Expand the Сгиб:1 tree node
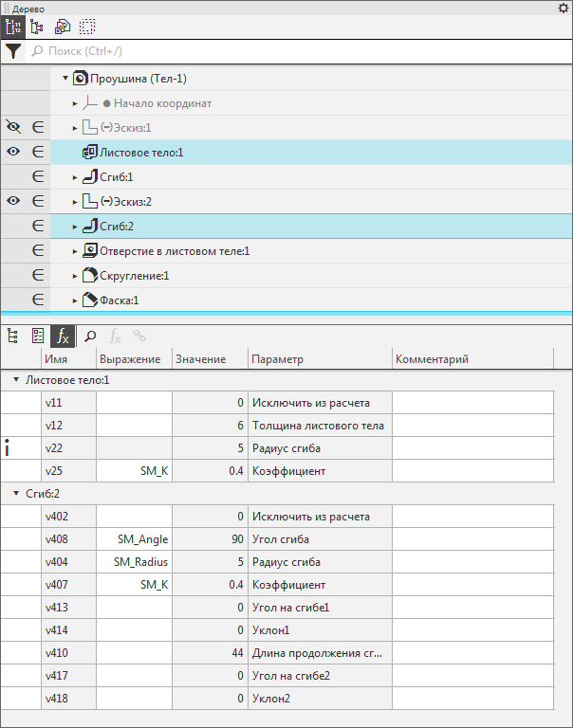 pyautogui.click(x=75, y=177)
